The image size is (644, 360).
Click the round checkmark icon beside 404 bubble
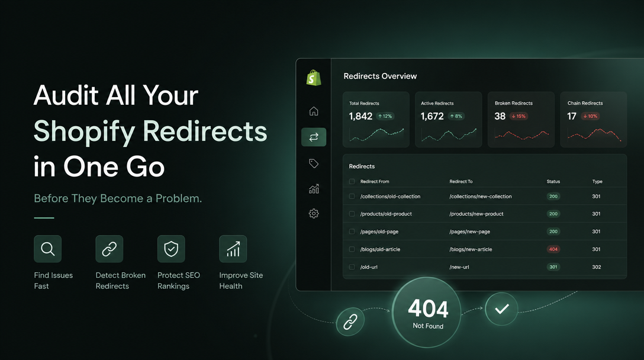(x=501, y=308)
